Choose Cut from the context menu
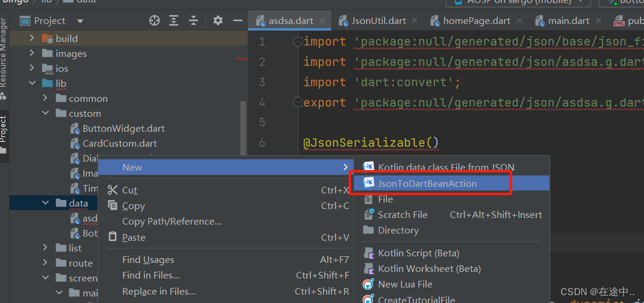644x303 pixels. [227, 190]
